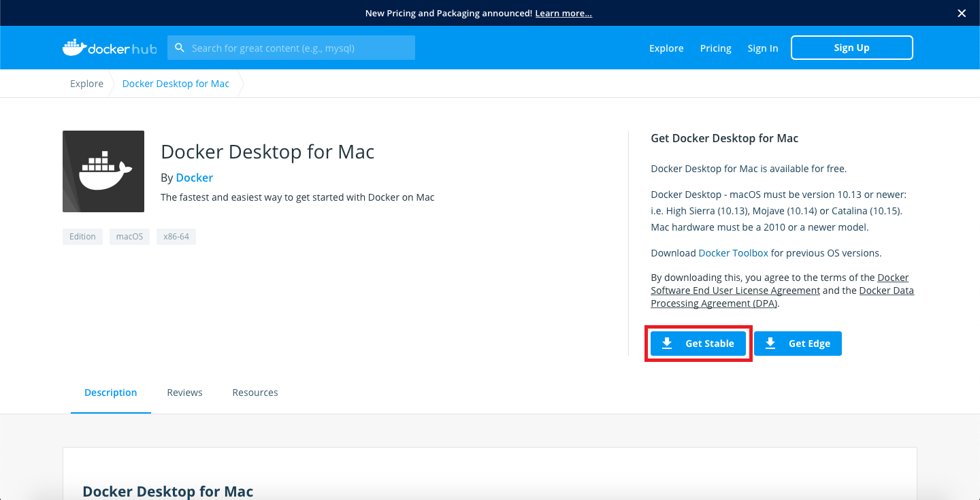Click the Sign Up button

[852, 48]
